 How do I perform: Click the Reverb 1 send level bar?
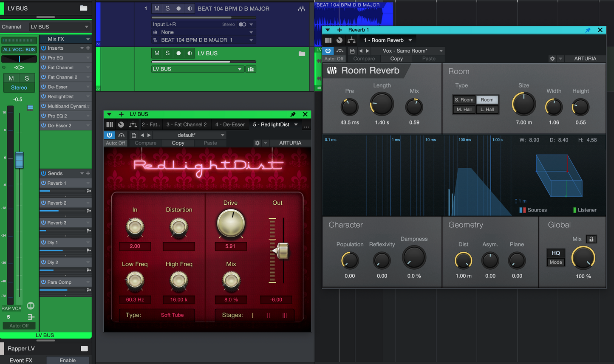(x=63, y=191)
